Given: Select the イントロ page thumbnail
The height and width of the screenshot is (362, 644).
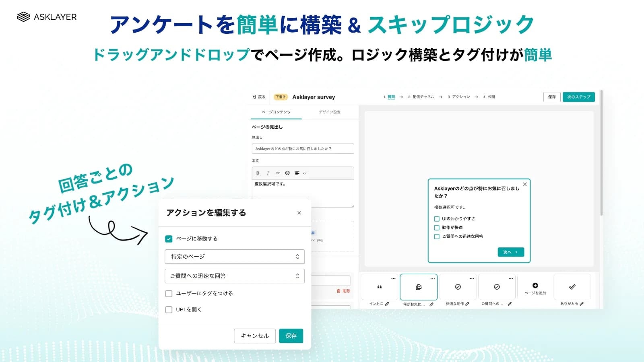Looking at the screenshot, I should 379,287.
